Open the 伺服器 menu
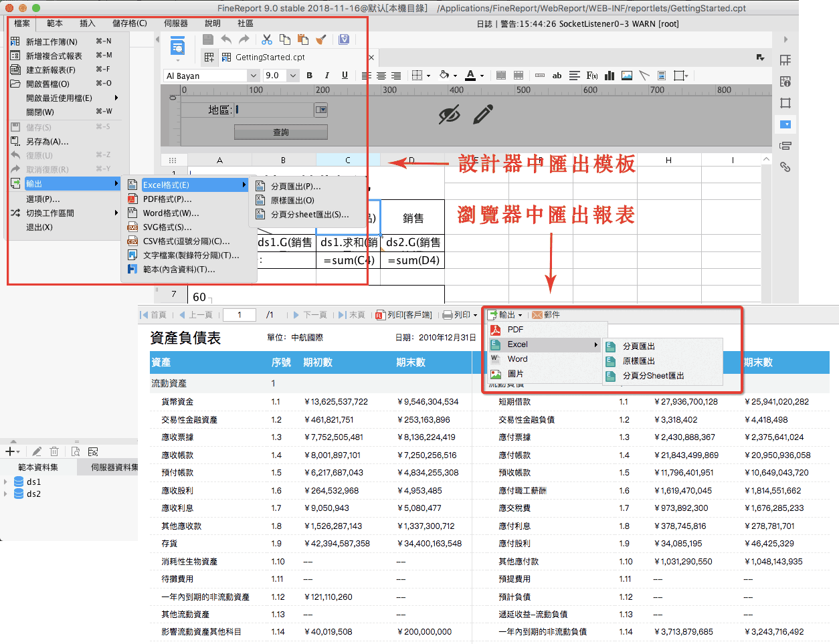 click(x=176, y=23)
